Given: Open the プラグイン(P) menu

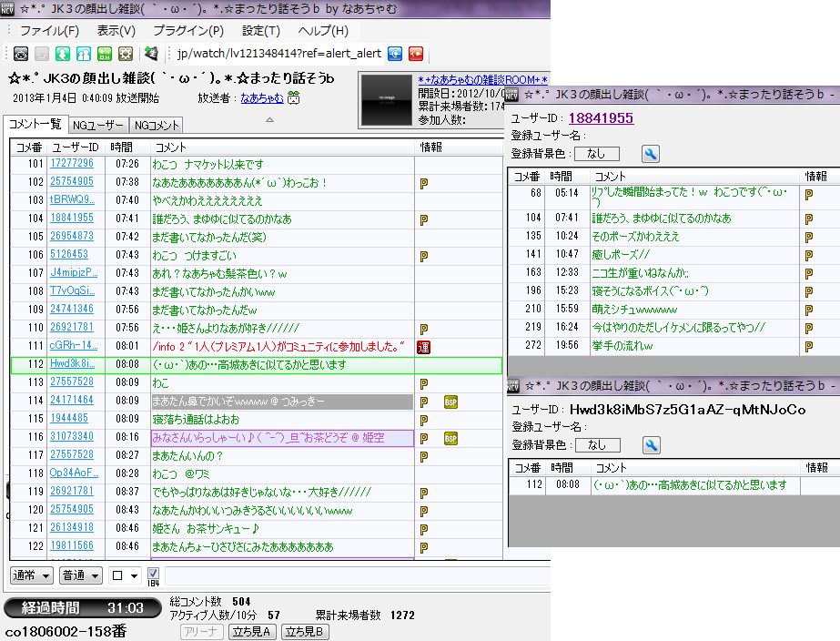Looking at the screenshot, I should pos(188,31).
